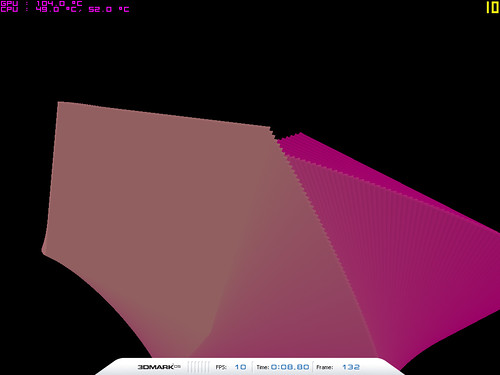500x375 pixels.
Task: Click the GPU temperature 104.0 °C readout
Action: point(41,3)
